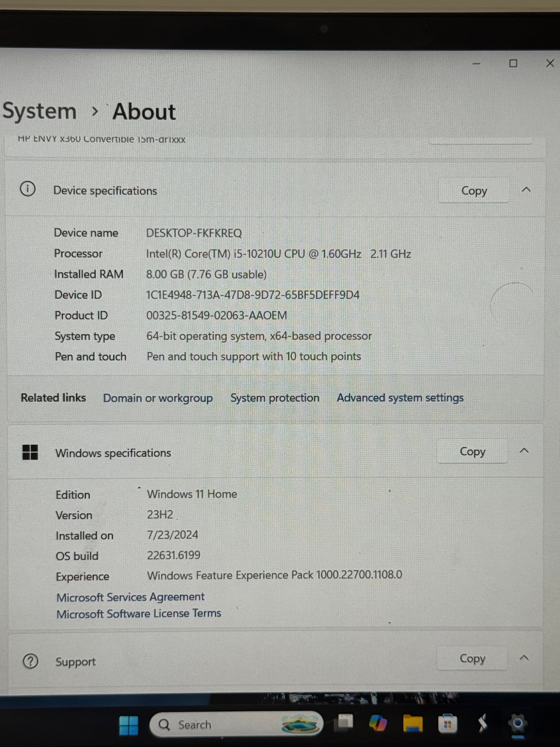Screen dimensions: 560x747
Task: Click the Device specifications heading
Action: (105, 191)
